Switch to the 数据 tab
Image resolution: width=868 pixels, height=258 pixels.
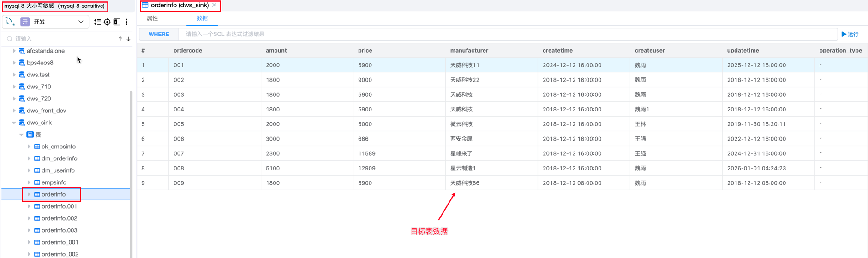[202, 18]
